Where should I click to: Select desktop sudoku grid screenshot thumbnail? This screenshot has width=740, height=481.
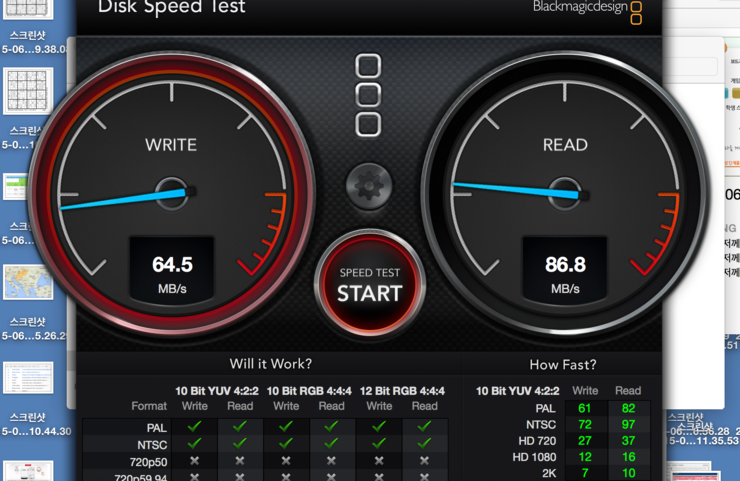[28, 90]
